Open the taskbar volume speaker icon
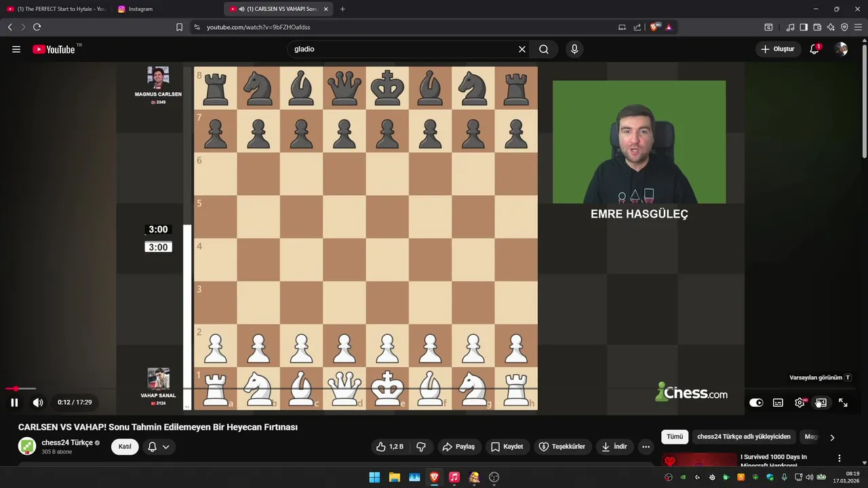This screenshot has height=488, width=868. click(x=809, y=477)
